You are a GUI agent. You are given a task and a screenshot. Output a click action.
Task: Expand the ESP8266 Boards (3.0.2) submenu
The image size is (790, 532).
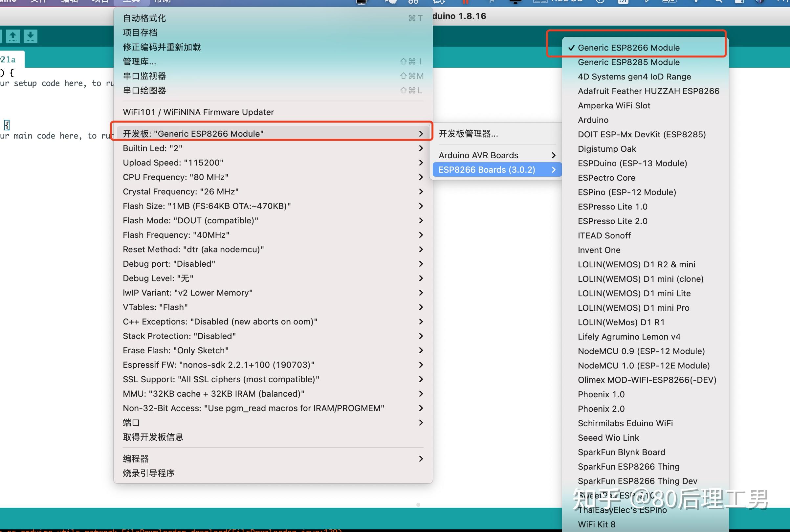pyautogui.click(x=487, y=169)
